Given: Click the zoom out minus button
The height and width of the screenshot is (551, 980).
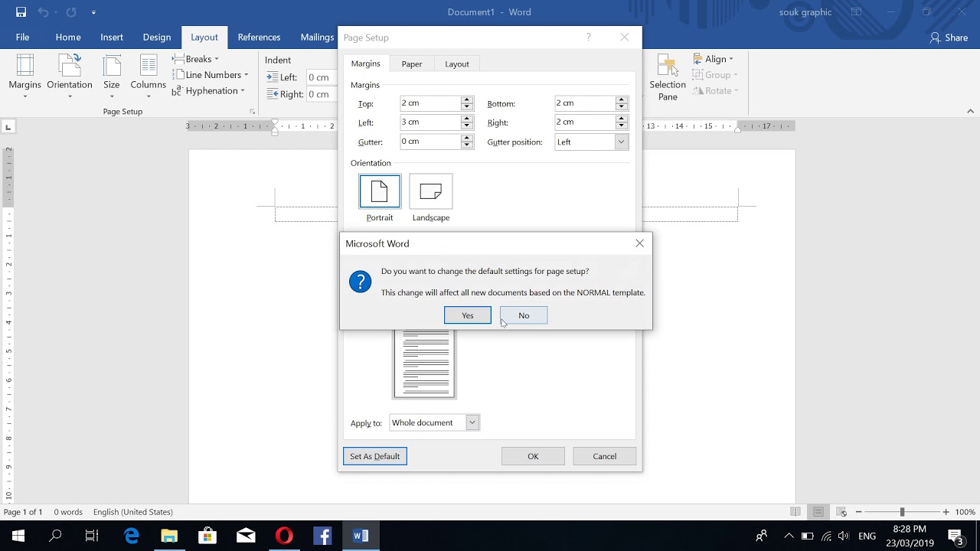Looking at the screenshot, I should tap(859, 512).
